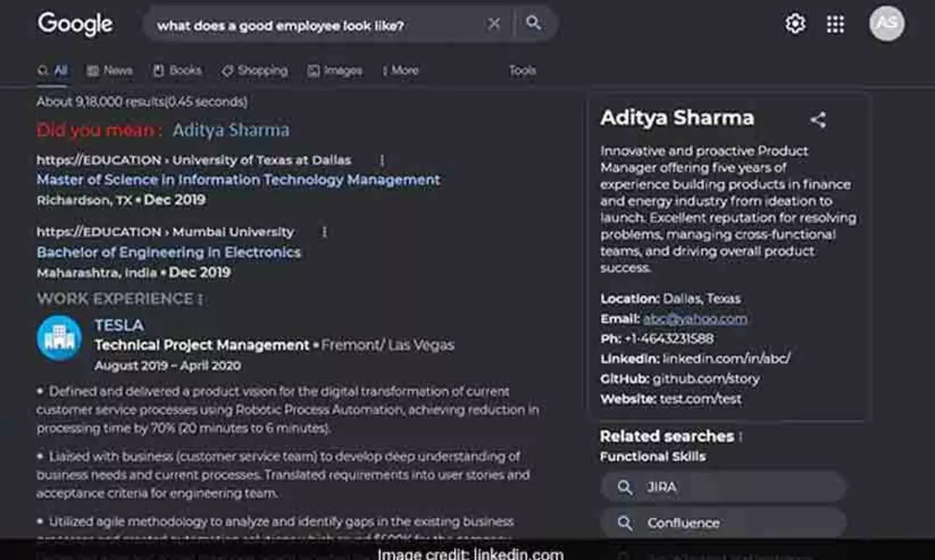Open options menu for University of Texas result

381,160
